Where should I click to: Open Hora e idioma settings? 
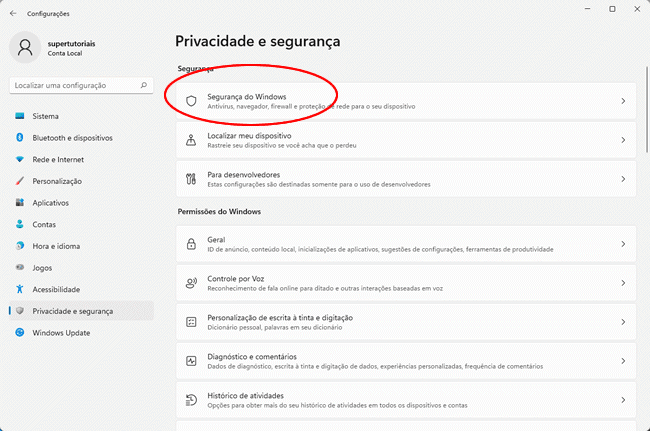point(81,246)
